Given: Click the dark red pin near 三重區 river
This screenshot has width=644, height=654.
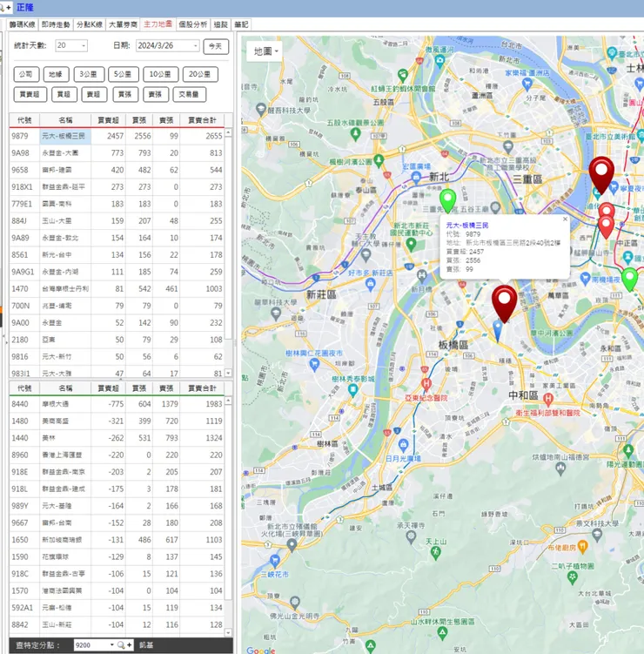Looking at the screenshot, I should click(600, 173).
